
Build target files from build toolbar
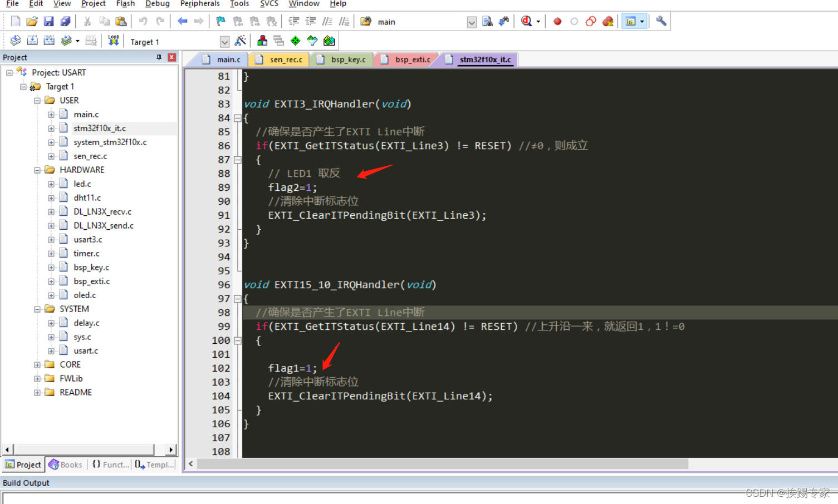click(x=32, y=41)
